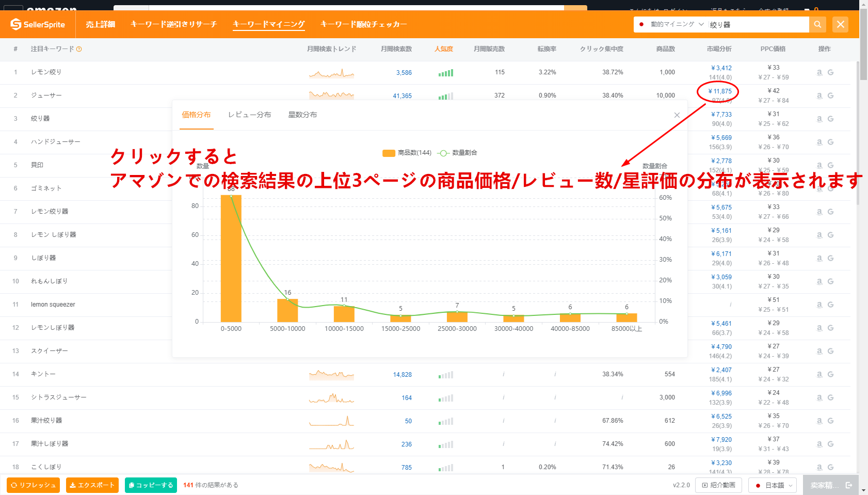
Task: Open Amazon search icon for レモン絞り row
Action: point(819,72)
